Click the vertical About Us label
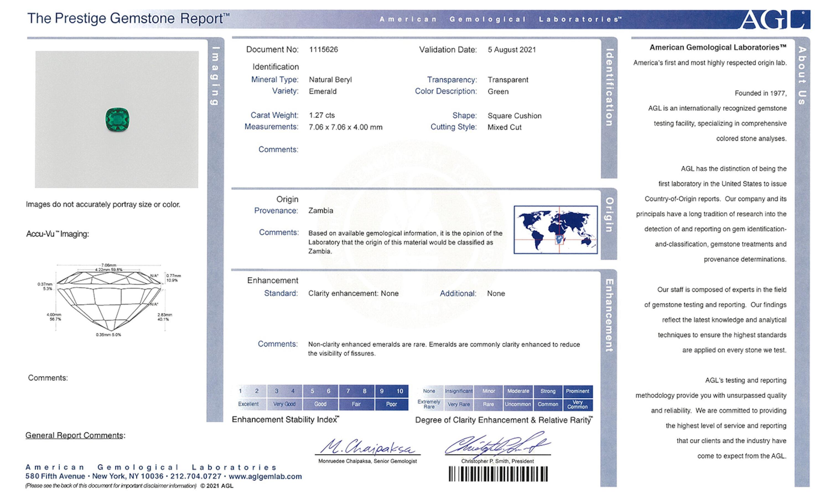This screenshot has width=830, height=504. [802, 76]
